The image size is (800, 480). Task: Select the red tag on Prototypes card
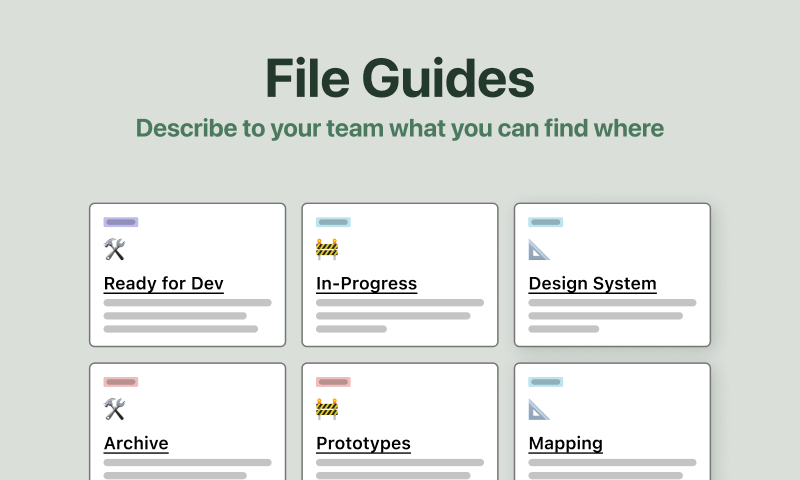[333, 382]
